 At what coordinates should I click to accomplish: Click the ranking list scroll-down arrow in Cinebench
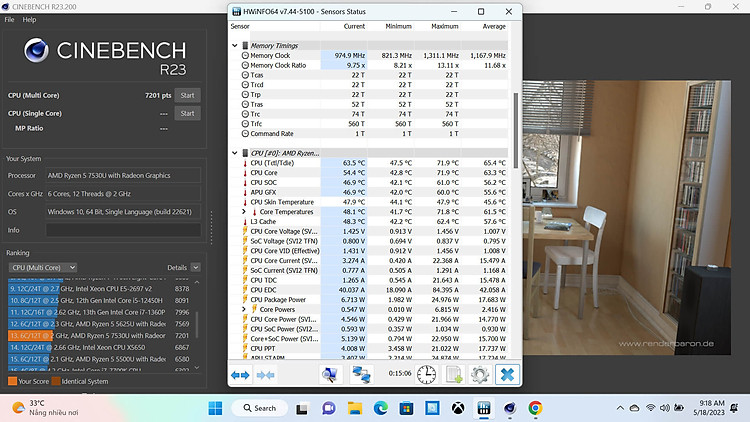[x=197, y=367]
